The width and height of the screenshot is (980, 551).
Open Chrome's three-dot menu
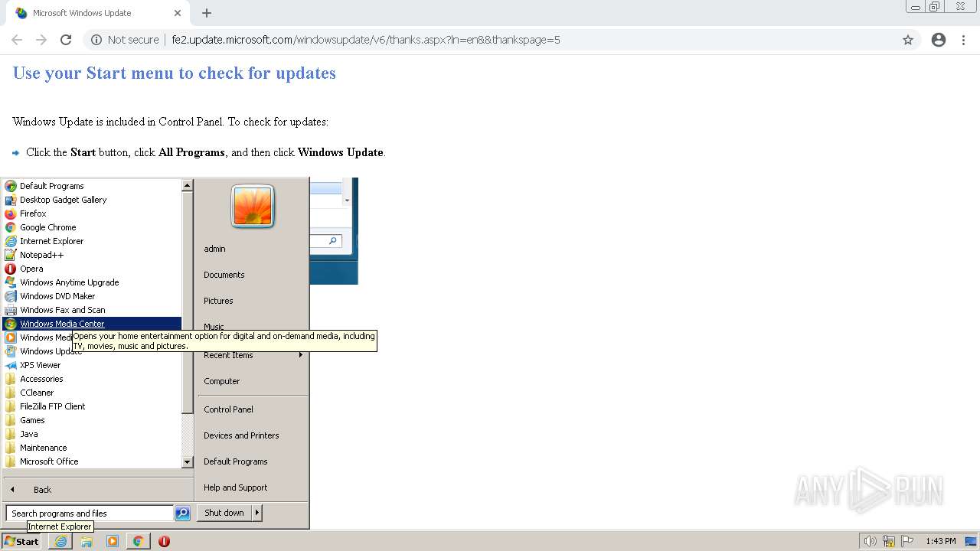(x=964, y=40)
